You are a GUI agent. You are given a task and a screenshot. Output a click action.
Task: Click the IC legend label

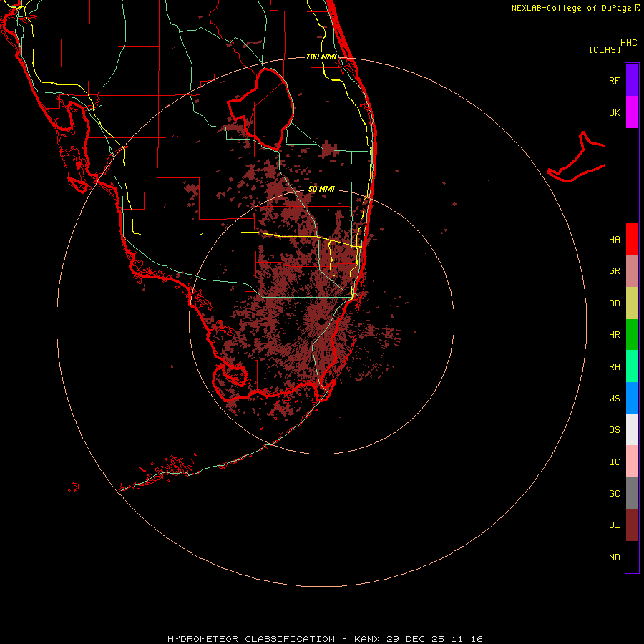coord(614,462)
